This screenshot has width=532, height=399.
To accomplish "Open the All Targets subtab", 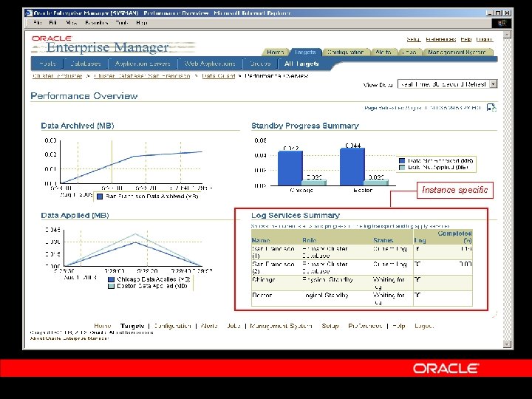I will (301, 64).
